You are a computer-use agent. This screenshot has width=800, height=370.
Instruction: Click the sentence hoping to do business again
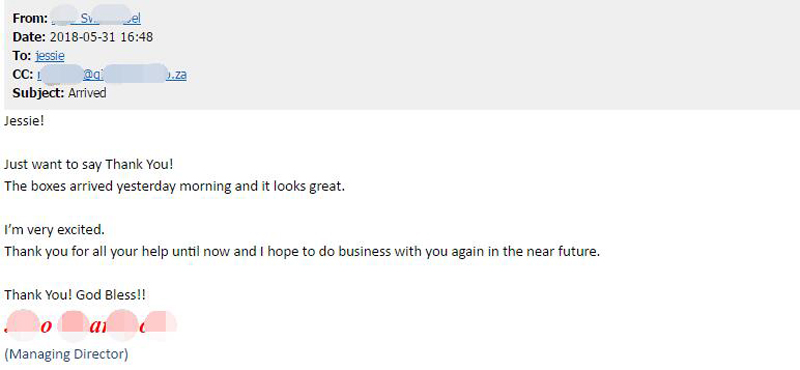pos(302,252)
